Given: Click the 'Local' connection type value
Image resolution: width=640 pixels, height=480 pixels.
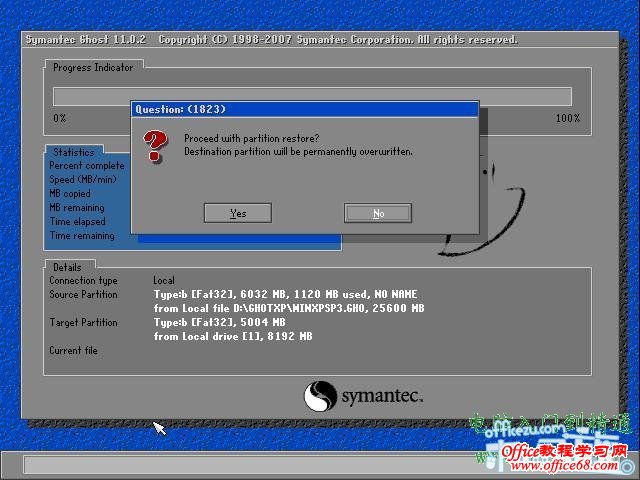Looking at the screenshot, I should tap(164, 280).
